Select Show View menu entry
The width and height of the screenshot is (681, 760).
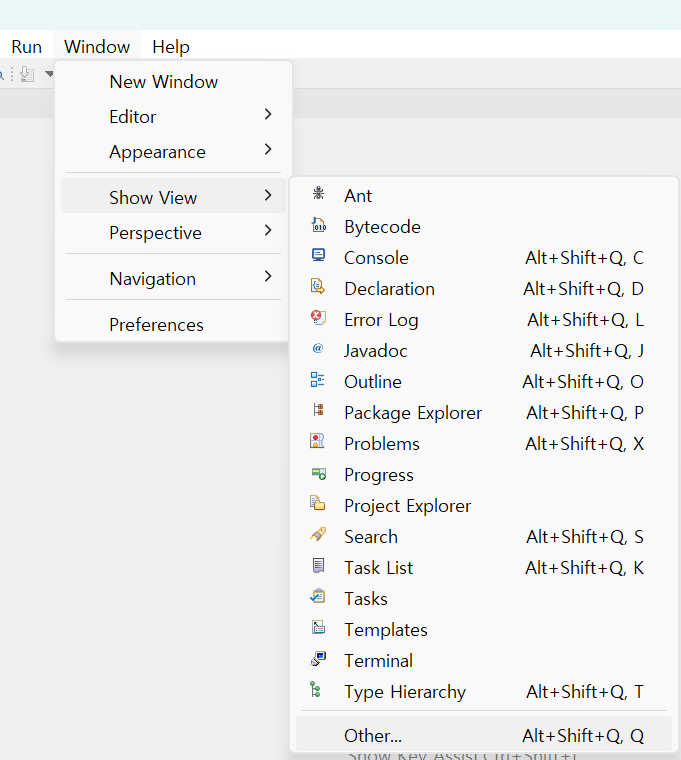173,197
